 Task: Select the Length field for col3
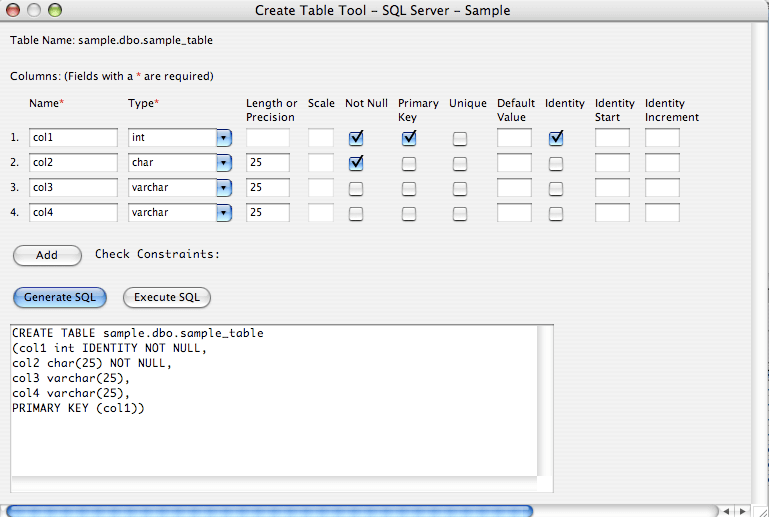tap(268, 188)
